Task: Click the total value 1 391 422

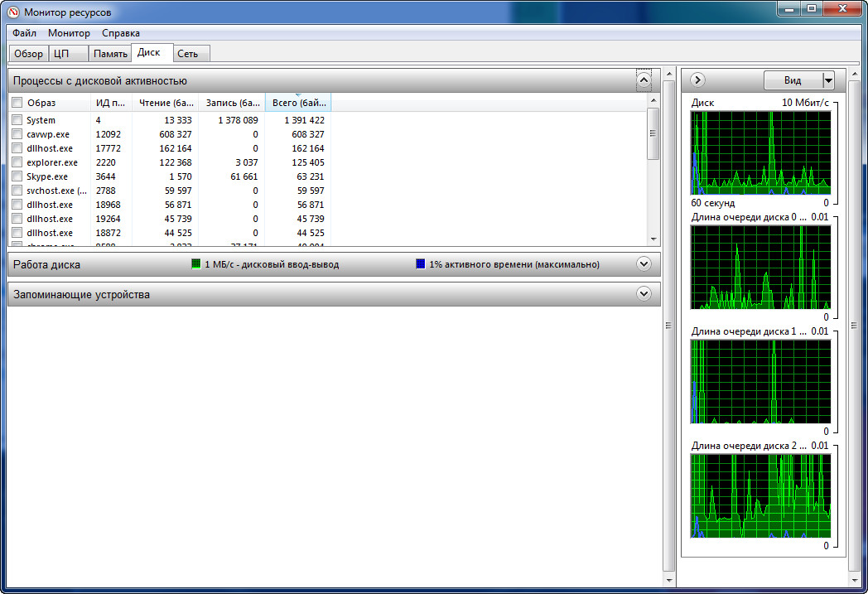Action: 305,120
